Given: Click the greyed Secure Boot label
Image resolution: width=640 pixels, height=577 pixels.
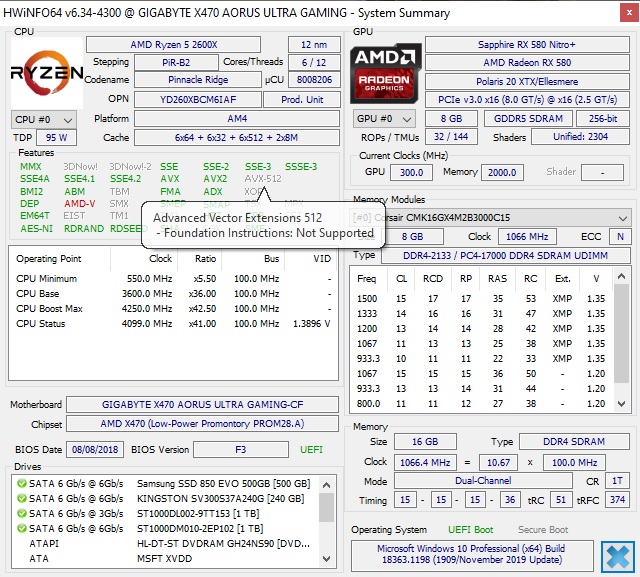Looking at the screenshot, I should 543,530.
